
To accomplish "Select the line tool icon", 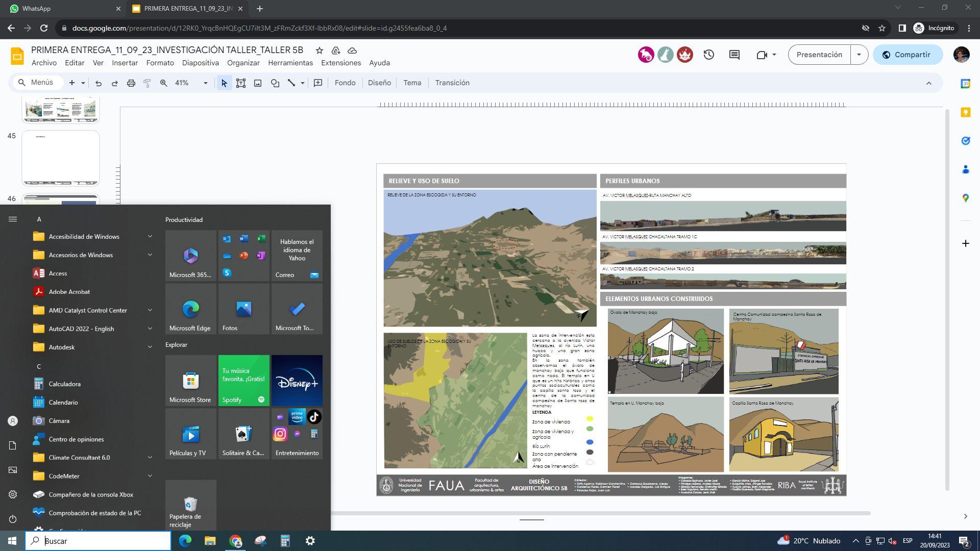I will [x=291, y=83].
